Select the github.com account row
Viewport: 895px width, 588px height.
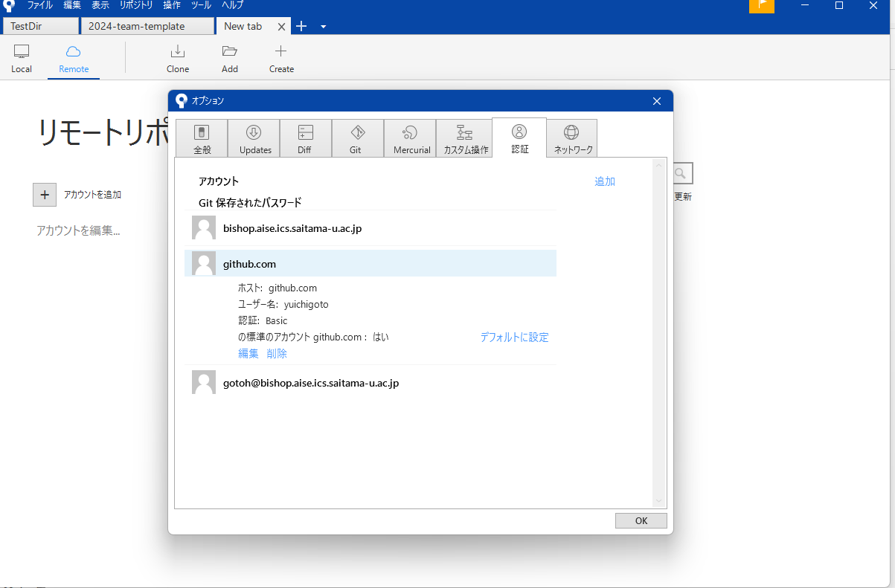click(370, 264)
